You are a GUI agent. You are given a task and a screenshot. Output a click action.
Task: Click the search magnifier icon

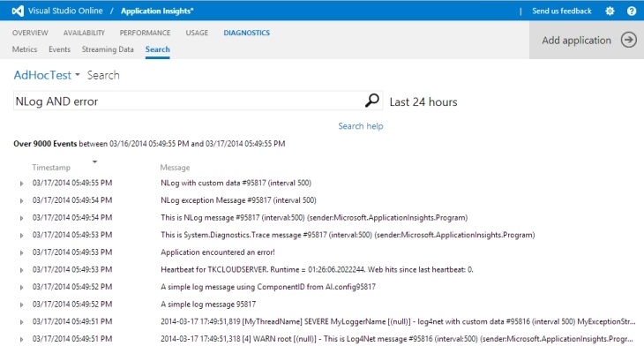[x=372, y=101]
